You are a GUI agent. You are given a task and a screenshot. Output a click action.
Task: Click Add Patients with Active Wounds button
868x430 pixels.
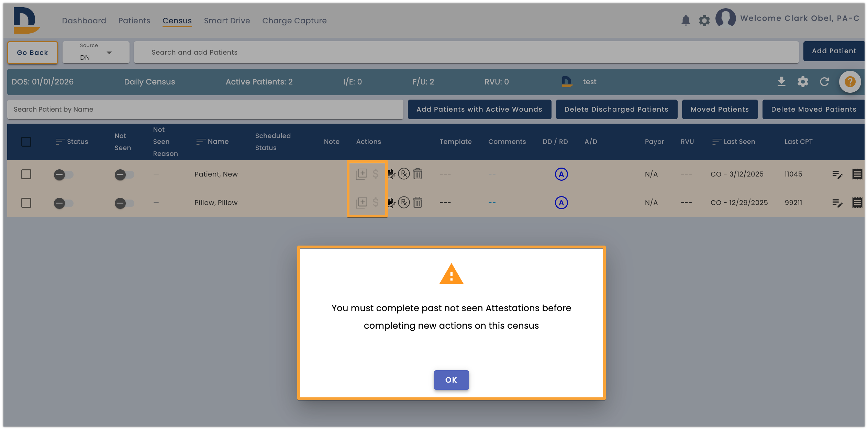click(479, 109)
